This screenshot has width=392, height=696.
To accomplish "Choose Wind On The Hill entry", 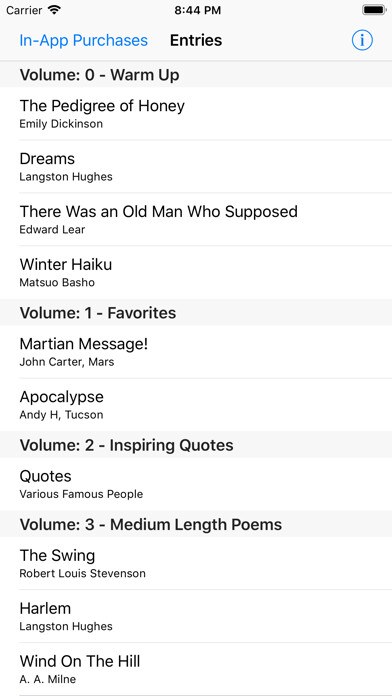I will 196,669.
